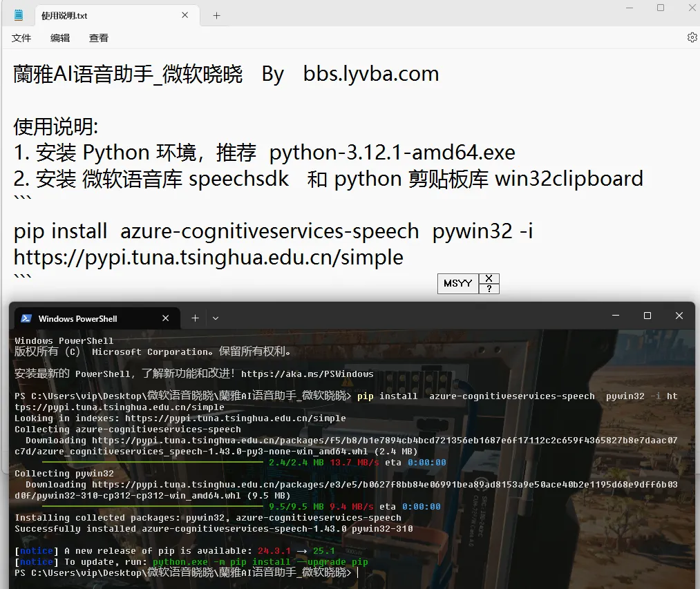Click the python-3.12.1-amd64.exe text

click(x=392, y=153)
